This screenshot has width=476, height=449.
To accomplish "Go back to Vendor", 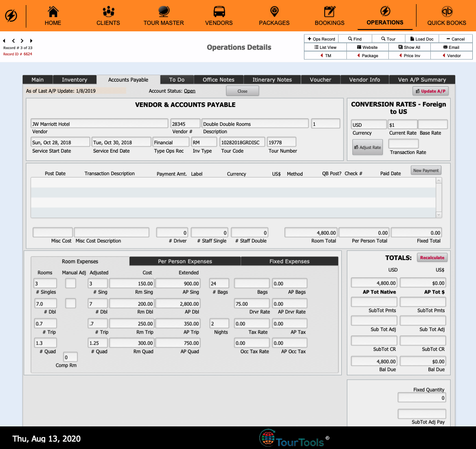I will tap(452, 55).
